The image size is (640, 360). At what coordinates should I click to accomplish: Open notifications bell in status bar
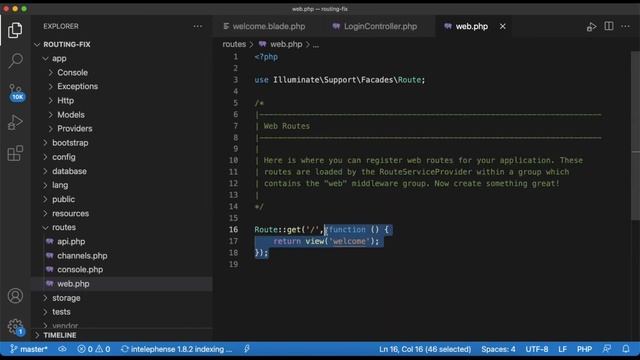[625, 349]
